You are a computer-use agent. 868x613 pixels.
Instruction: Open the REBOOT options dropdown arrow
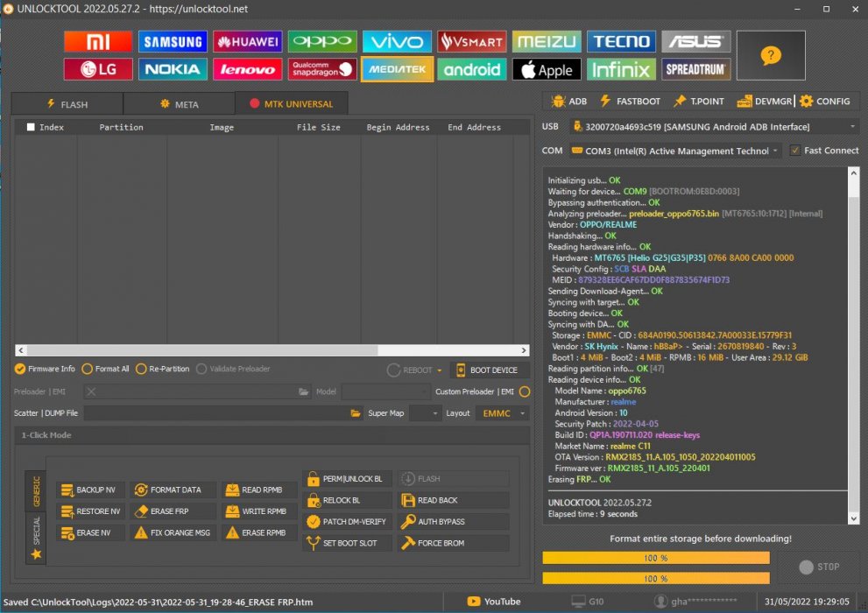tap(440, 370)
